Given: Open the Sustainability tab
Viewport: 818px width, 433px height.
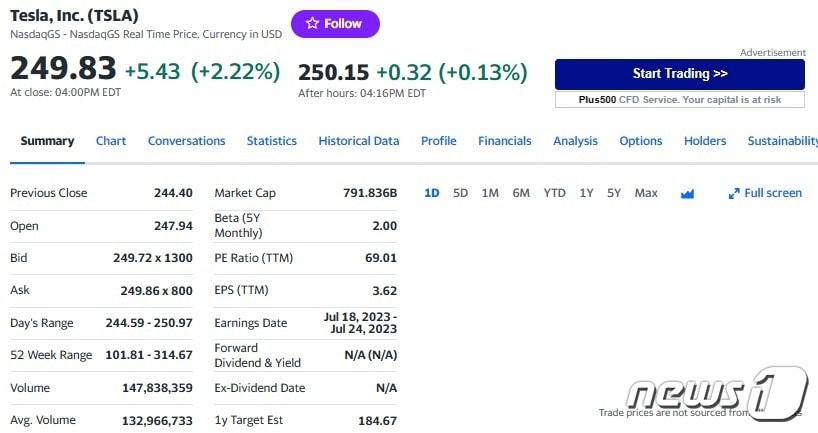Looking at the screenshot, I should point(782,141).
